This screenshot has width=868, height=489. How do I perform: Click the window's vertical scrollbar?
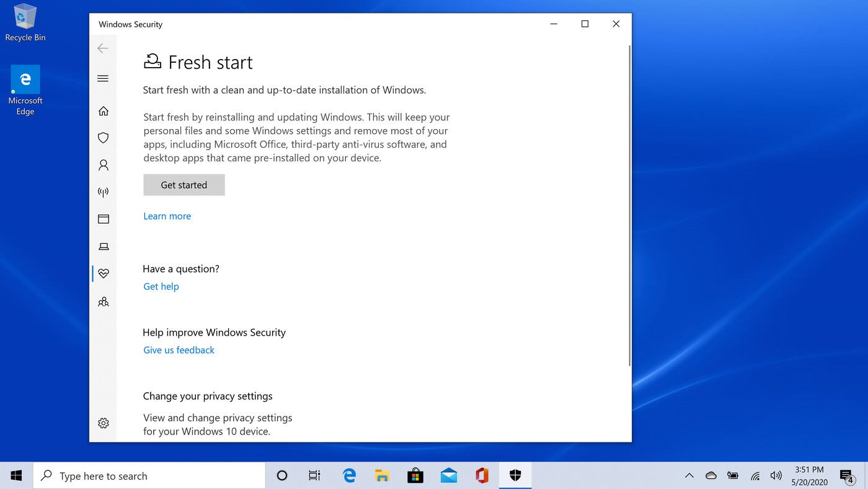tap(630, 205)
